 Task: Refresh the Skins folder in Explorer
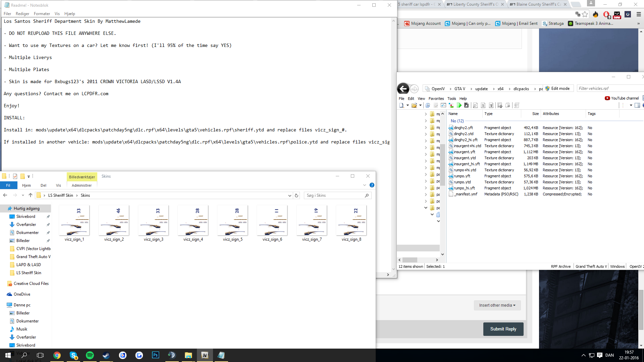(297, 195)
